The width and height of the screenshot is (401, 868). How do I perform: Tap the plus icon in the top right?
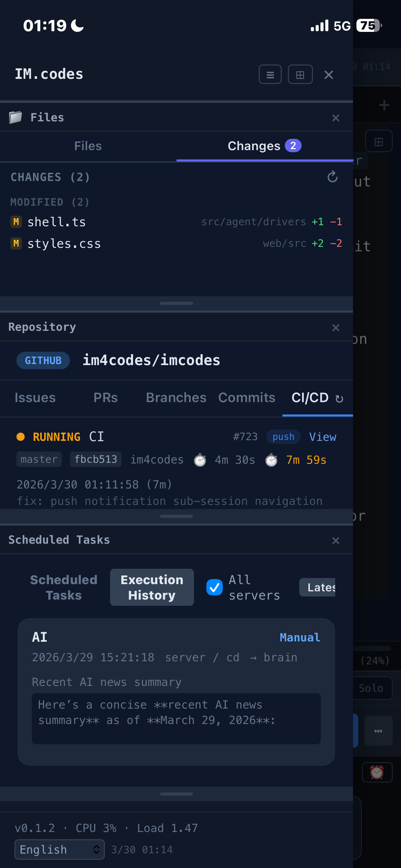(385, 105)
